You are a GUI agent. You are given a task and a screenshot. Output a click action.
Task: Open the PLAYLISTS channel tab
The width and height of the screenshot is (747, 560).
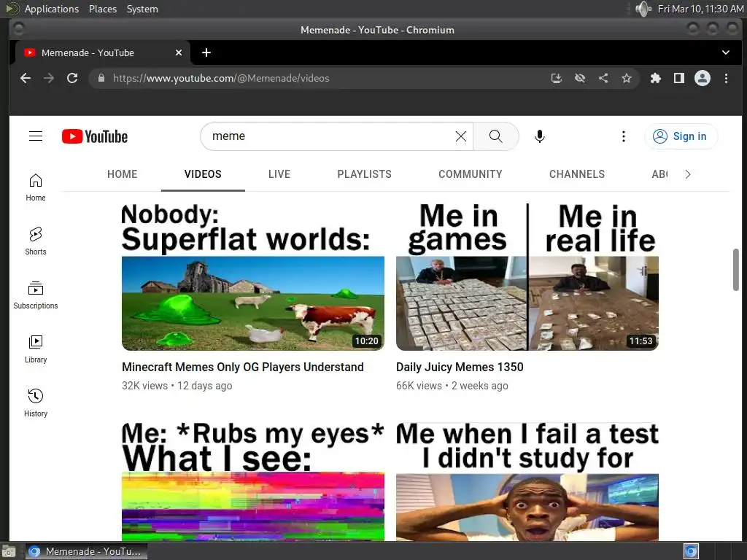point(365,174)
